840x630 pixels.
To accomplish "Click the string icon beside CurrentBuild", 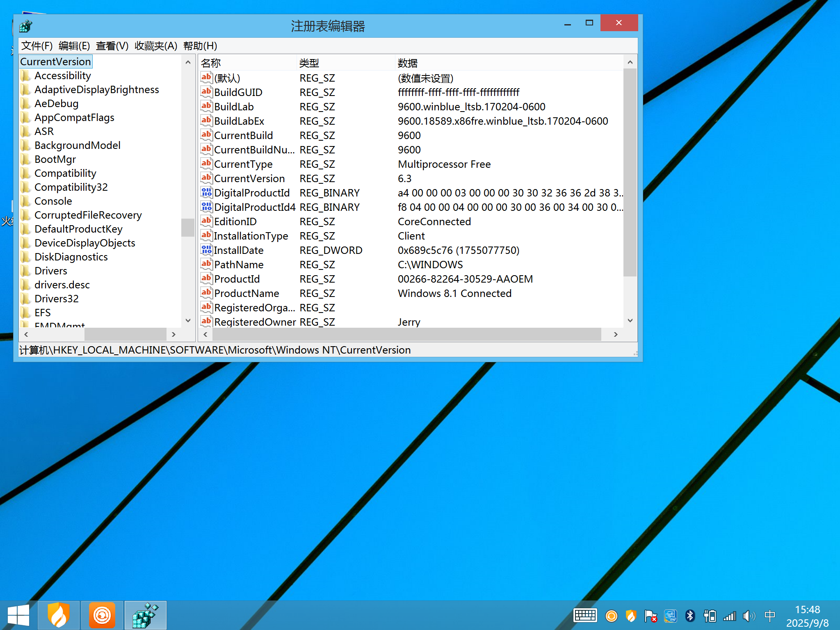I will 206,135.
